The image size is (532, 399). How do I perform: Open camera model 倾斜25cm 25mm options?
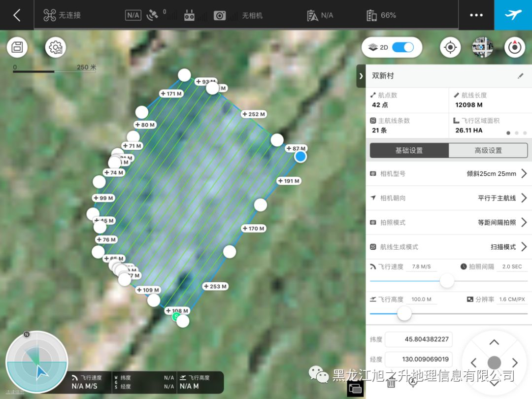click(x=524, y=173)
